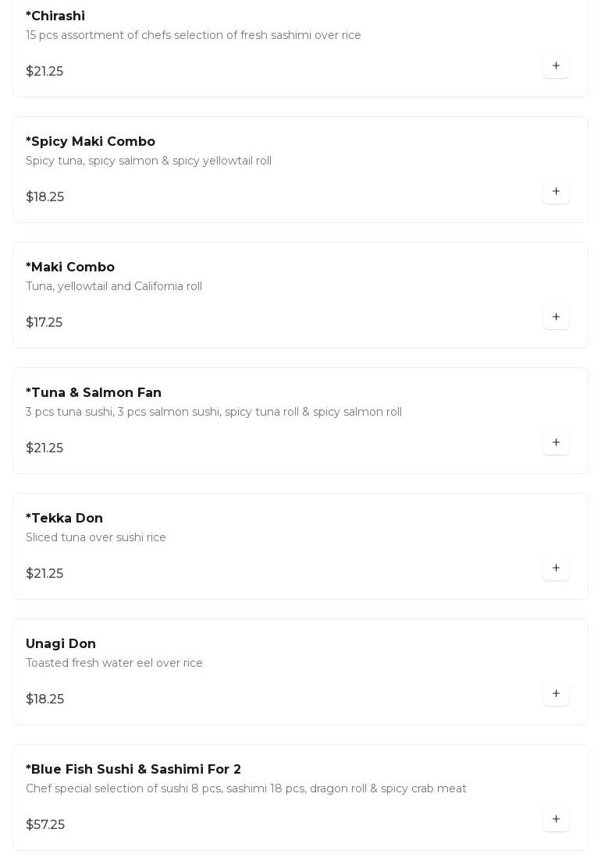This screenshot has height=868, width=601.
Task: Open Spicy Maki Combo item details
Action: (x=91, y=142)
